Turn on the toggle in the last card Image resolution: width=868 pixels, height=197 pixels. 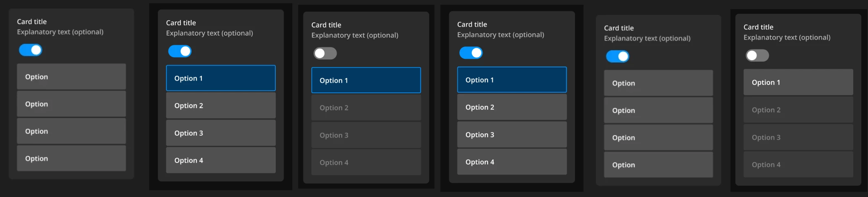757,56
